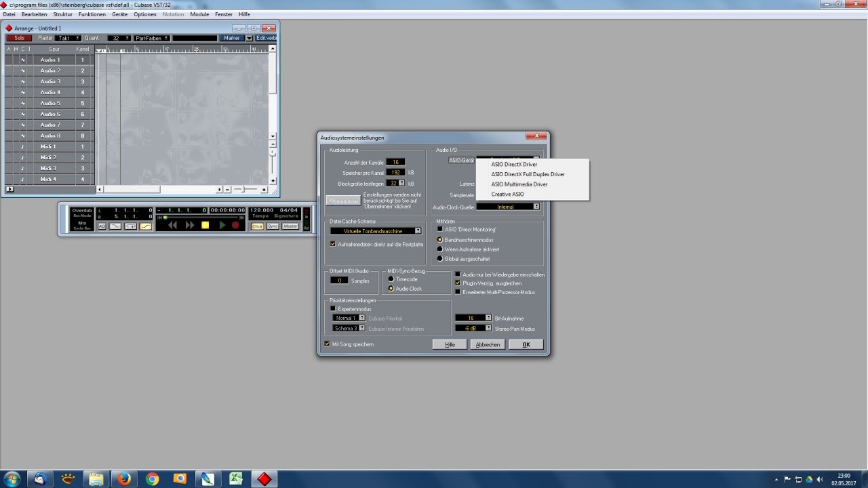Click the Cubase red diamond taskbar icon

pos(264,479)
